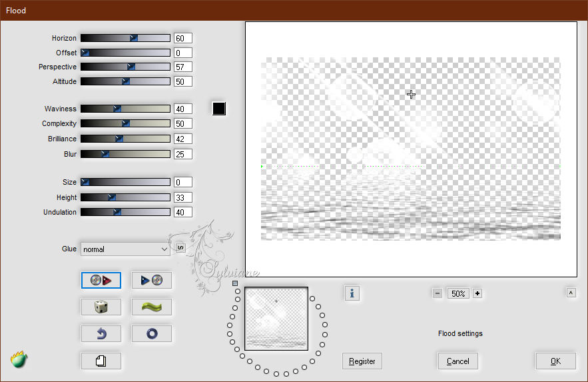Image resolution: width=588 pixels, height=382 pixels.
Task: Click the small S button next to Glue
Action: (180, 247)
